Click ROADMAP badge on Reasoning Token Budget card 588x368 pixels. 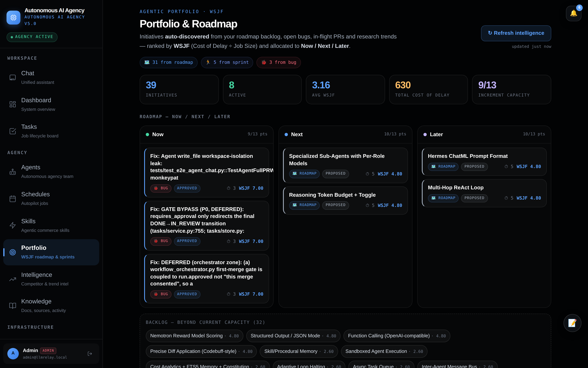(x=304, y=205)
